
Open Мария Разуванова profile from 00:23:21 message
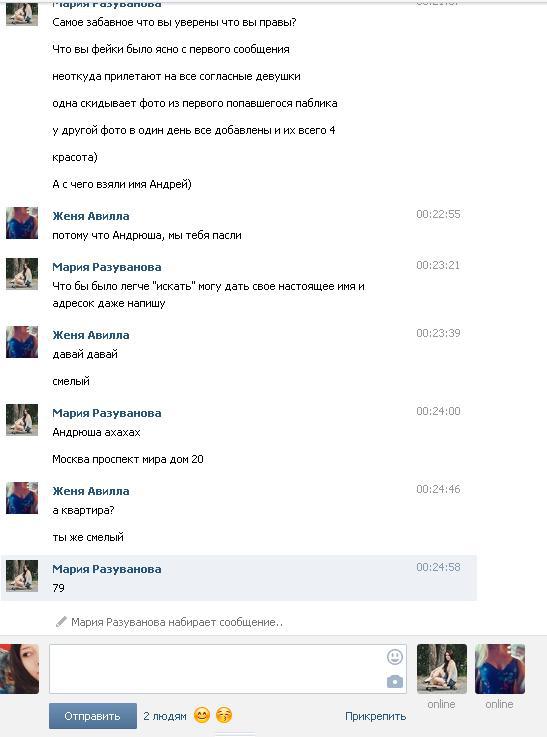pyautogui.click(x=107, y=267)
